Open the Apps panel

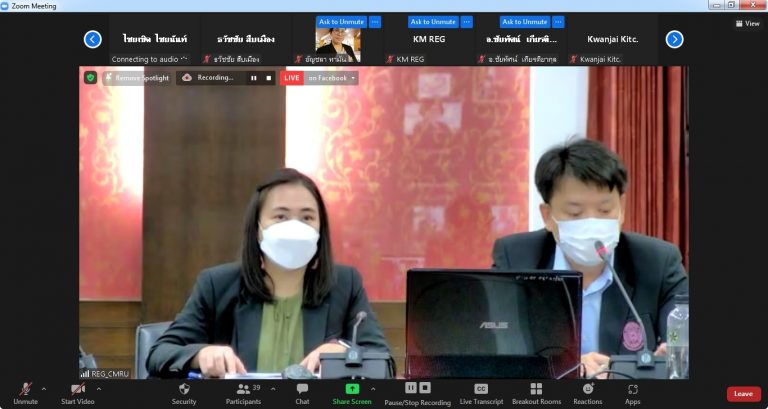pos(633,392)
